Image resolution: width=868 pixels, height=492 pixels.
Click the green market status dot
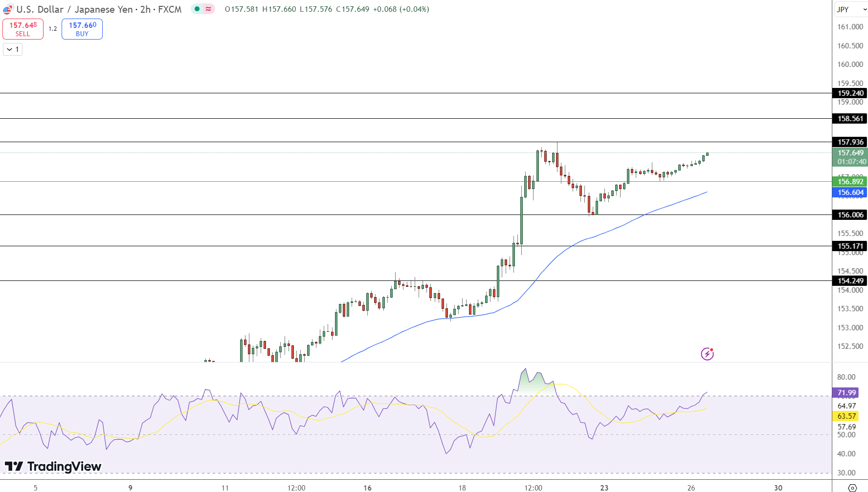(x=197, y=9)
